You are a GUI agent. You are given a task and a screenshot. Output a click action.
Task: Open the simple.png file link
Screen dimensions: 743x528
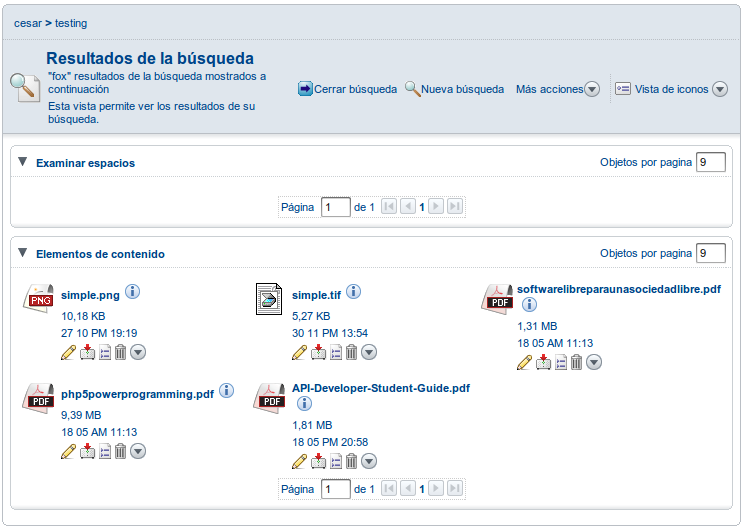click(90, 295)
